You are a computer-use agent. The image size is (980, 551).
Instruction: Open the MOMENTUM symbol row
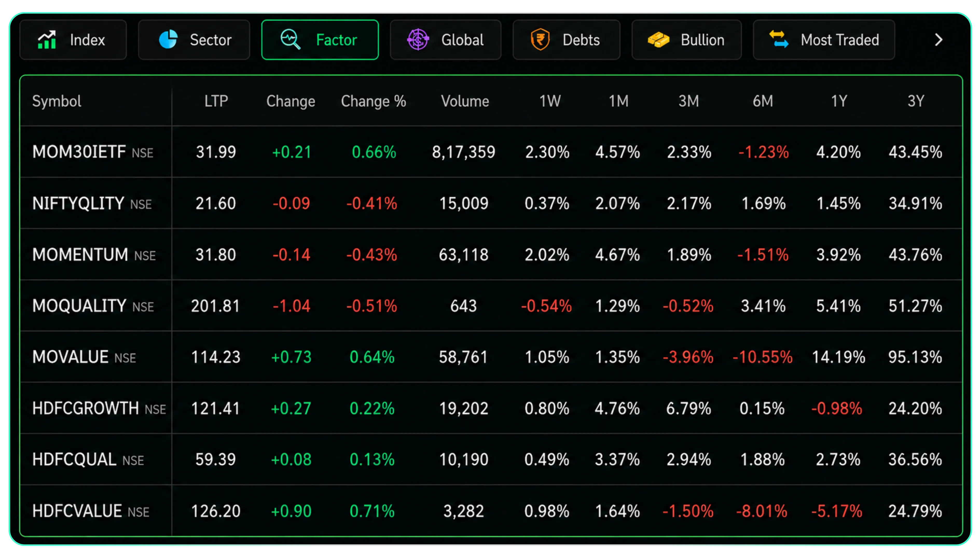(491, 255)
